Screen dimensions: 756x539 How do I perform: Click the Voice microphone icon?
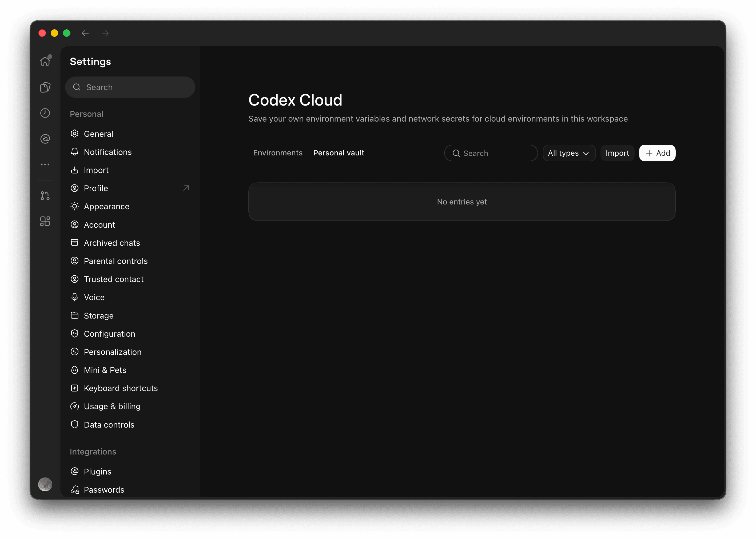(75, 297)
